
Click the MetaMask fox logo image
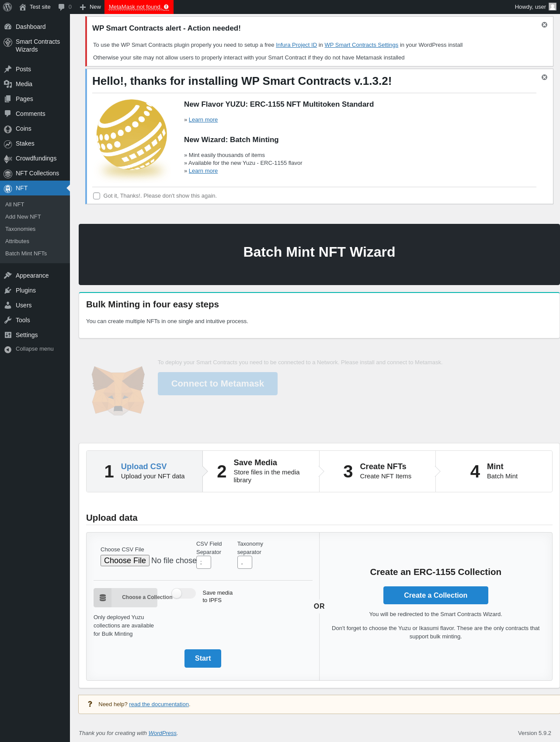118,391
